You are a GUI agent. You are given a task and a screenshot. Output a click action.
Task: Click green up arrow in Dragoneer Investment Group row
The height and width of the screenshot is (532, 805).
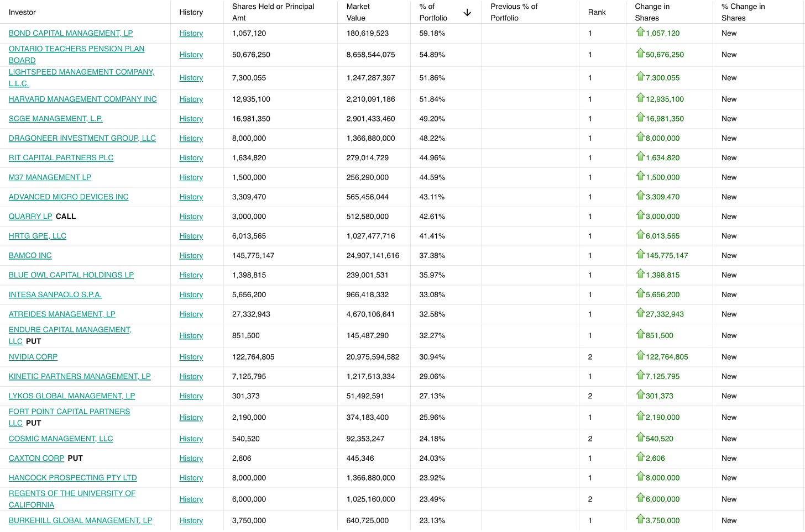coord(640,137)
